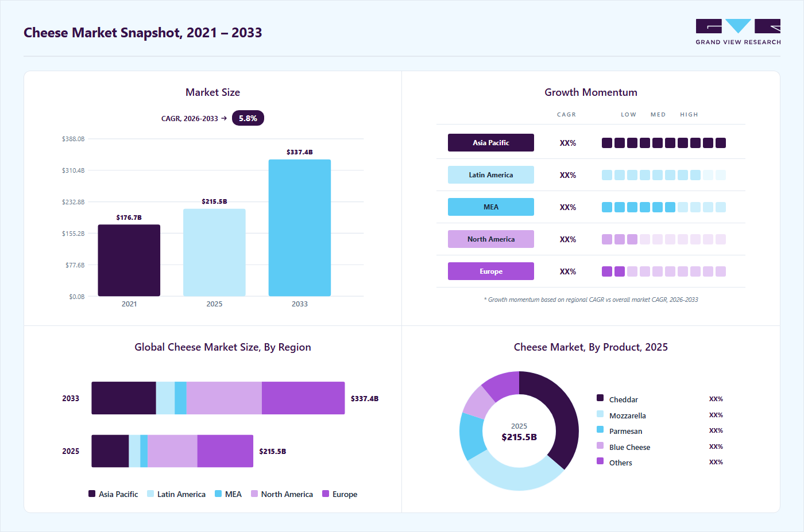Click the Europe legend swatch below bars
This screenshot has height=532, width=804.
pyautogui.click(x=326, y=494)
